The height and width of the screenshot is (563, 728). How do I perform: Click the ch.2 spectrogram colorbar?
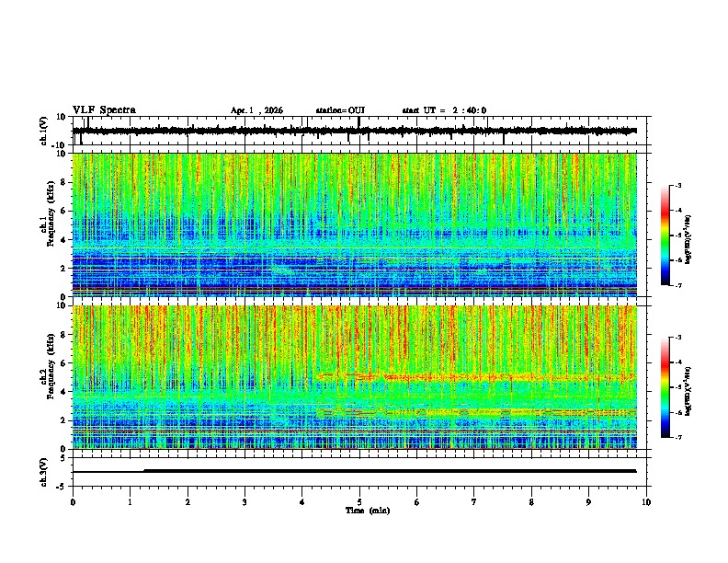665,387
